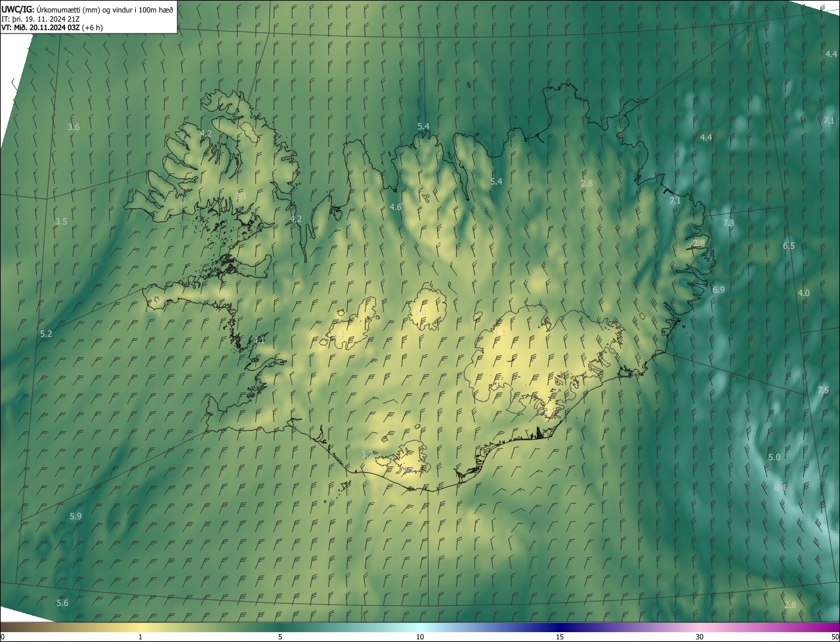Click the 'VT: Mið. 20.11.2024 03Z (+6 h)' line
Screen dimensions: 840x642
click(52, 28)
